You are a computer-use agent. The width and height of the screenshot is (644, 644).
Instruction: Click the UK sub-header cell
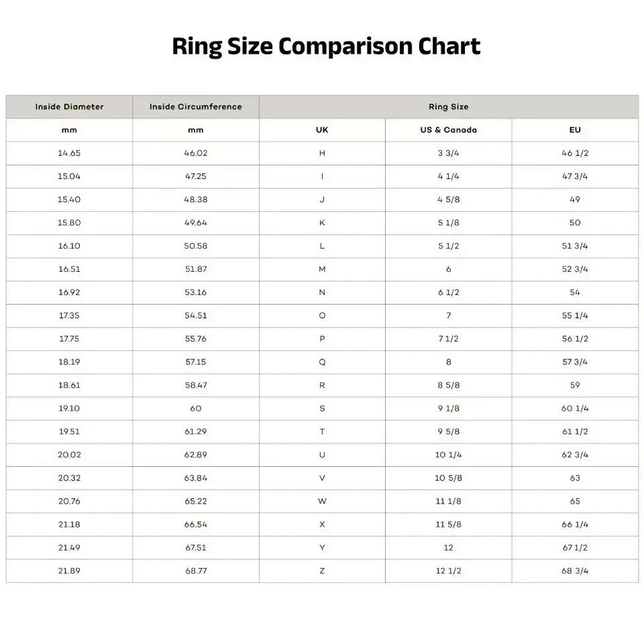[x=322, y=130]
